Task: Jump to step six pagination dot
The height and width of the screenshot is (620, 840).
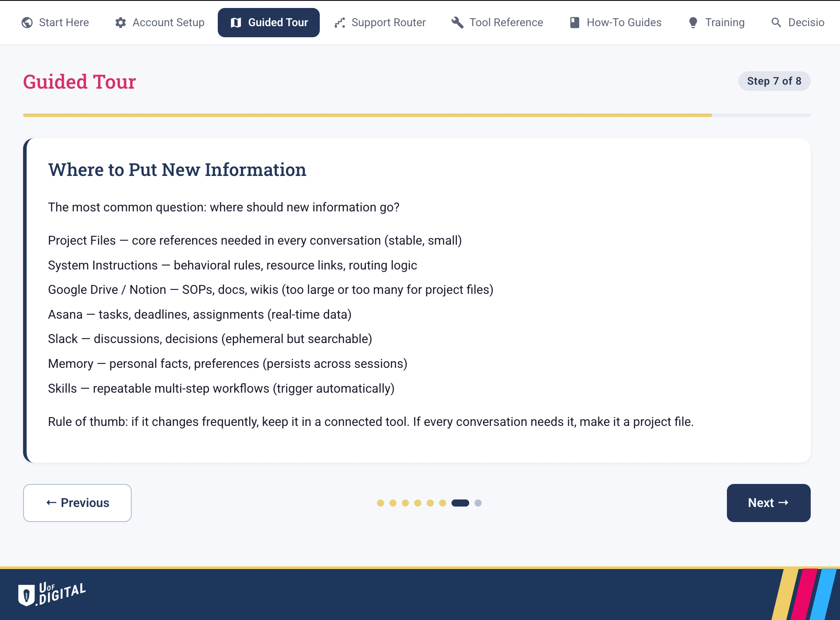Action: coord(443,503)
